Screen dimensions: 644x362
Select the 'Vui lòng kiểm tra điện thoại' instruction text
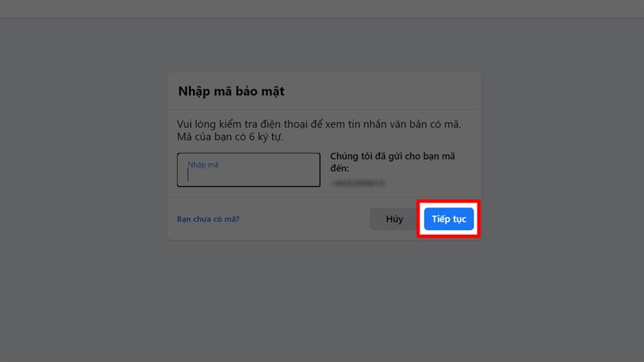(x=319, y=130)
